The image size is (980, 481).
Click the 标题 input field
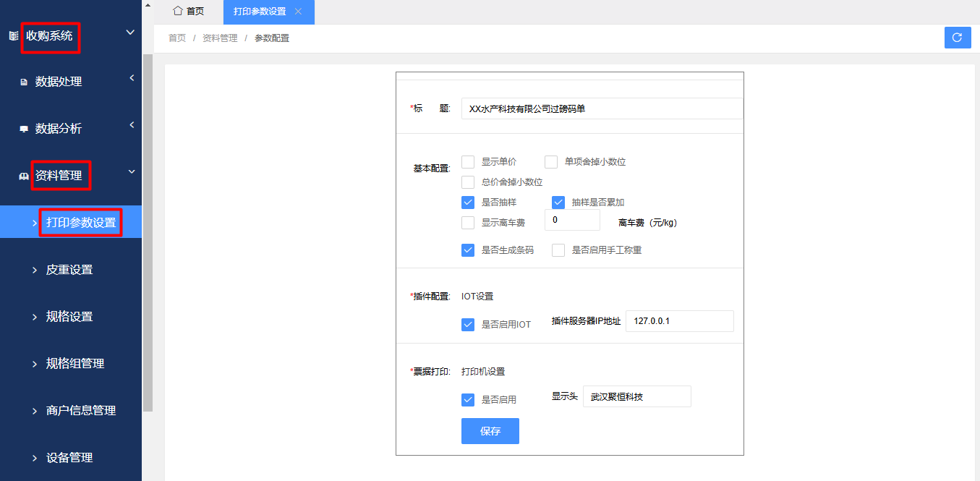click(602, 108)
